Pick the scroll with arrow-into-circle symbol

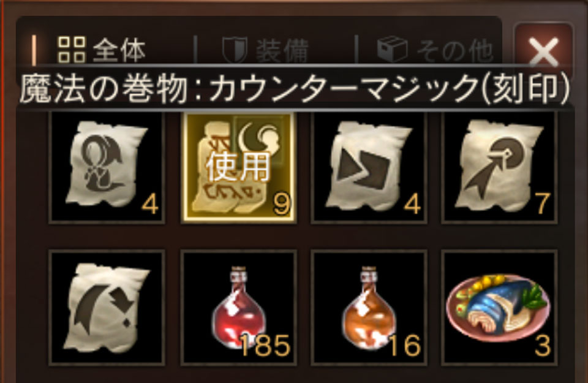(x=499, y=167)
